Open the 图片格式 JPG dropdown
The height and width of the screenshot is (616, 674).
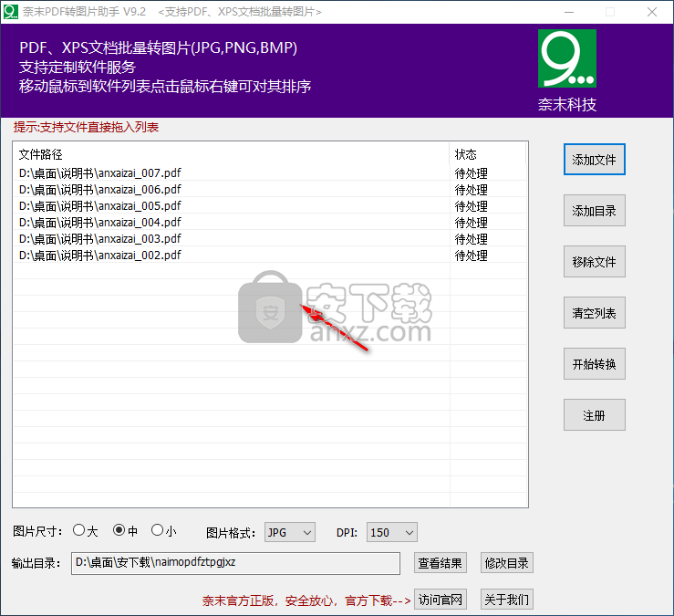tap(289, 533)
